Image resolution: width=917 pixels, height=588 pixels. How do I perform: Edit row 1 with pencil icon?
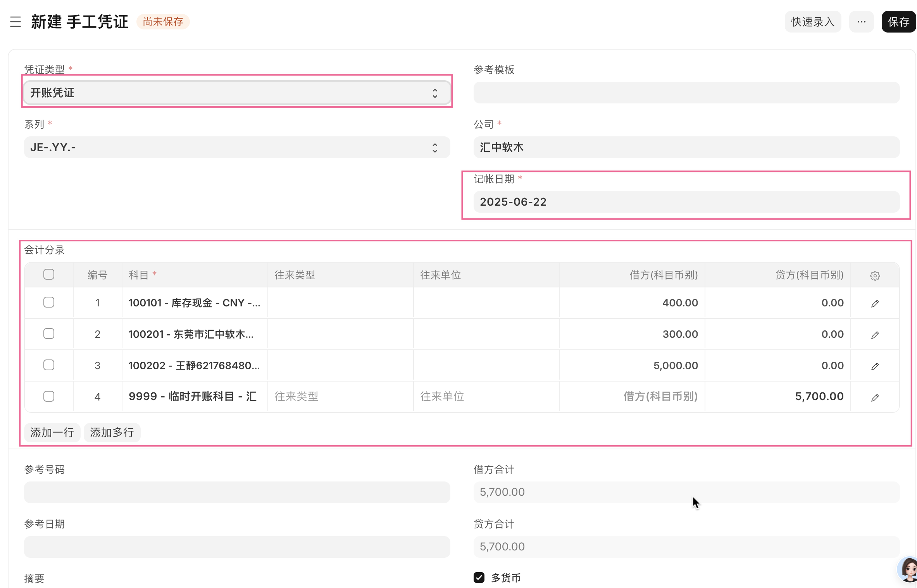click(x=875, y=303)
